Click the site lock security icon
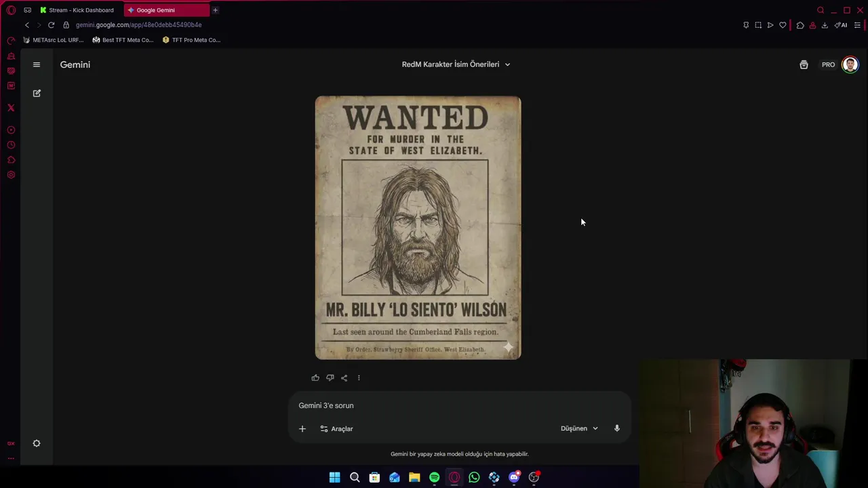This screenshot has height=488, width=868. tap(66, 25)
